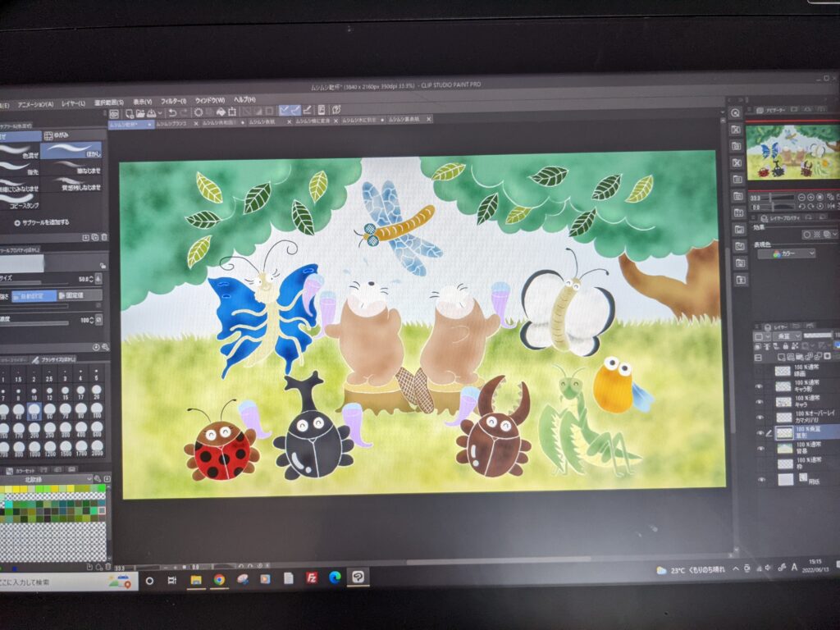
Task: Hide the 背景 layer eye
Action: click(x=760, y=449)
